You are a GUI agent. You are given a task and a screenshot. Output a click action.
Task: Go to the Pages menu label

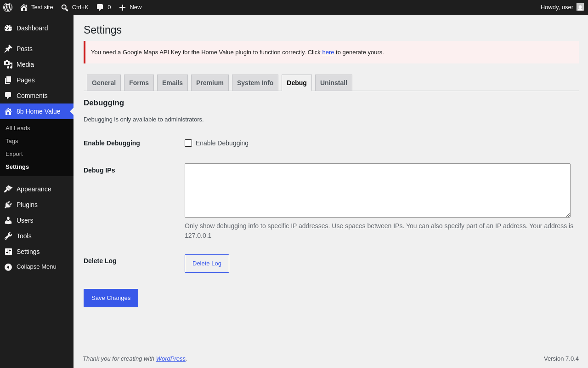pyautogui.click(x=26, y=80)
